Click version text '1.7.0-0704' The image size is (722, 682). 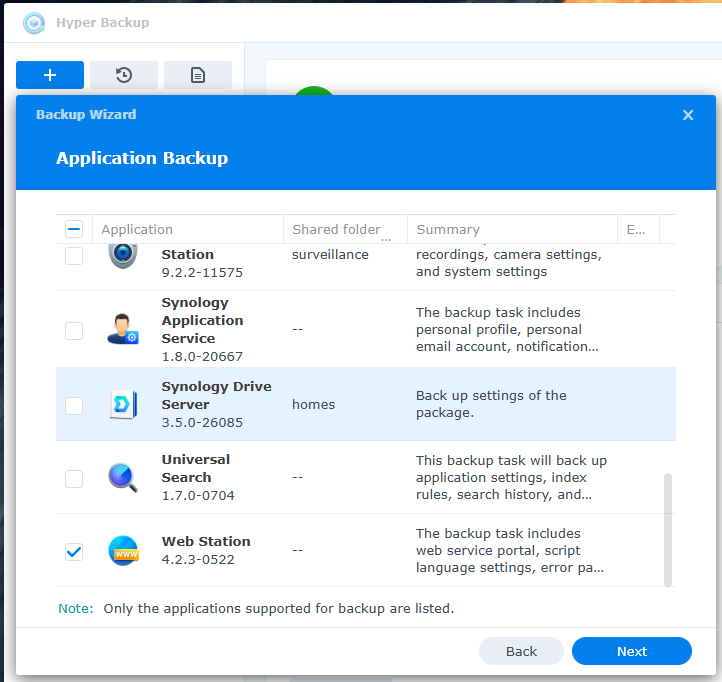tap(198, 495)
